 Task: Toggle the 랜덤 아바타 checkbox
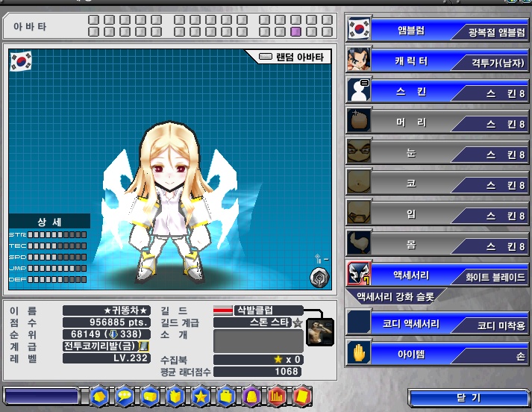coord(266,56)
